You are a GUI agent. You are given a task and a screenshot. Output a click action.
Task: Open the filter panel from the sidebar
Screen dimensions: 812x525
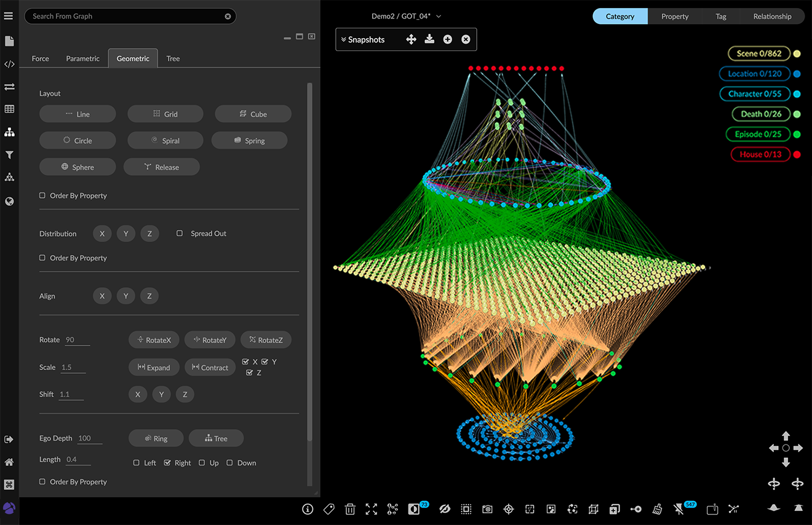tap(9, 155)
